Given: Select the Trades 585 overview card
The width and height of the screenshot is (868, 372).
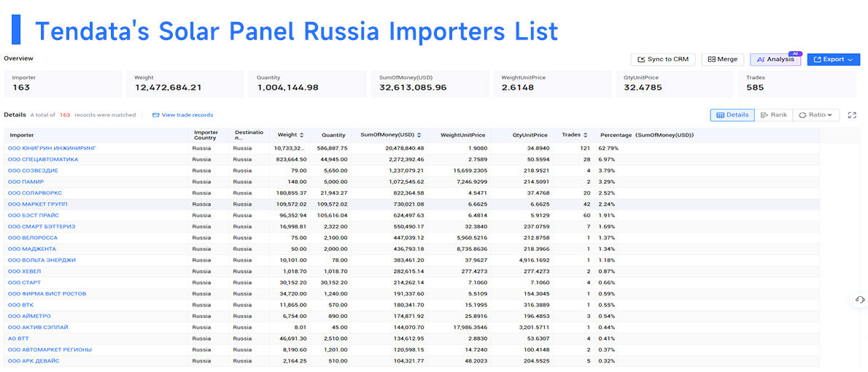Looking at the screenshot, I should (x=797, y=84).
